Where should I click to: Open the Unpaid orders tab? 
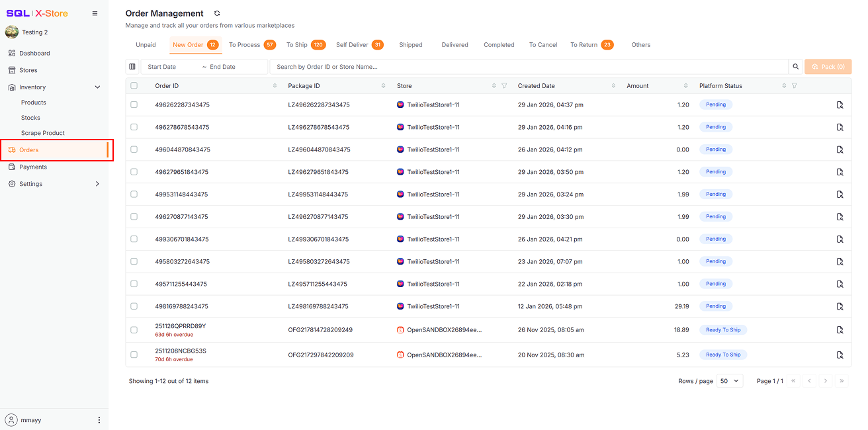point(146,44)
